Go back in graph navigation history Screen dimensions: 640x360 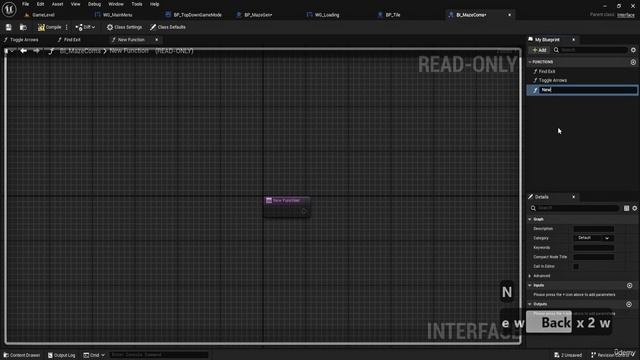[24, 51]
